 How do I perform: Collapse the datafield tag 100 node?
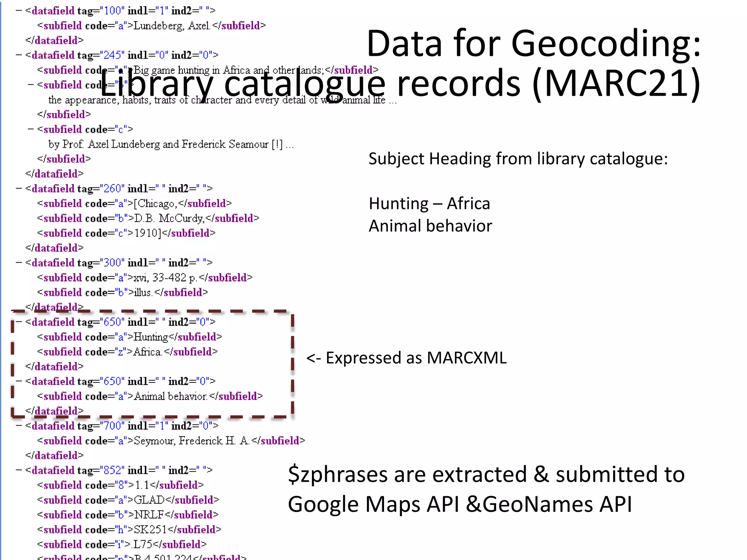coord(19,11)
